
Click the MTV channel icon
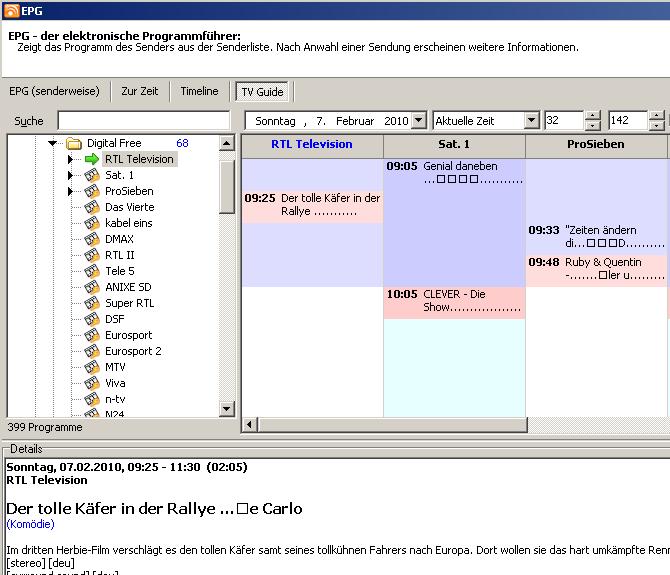pos(92,367)
